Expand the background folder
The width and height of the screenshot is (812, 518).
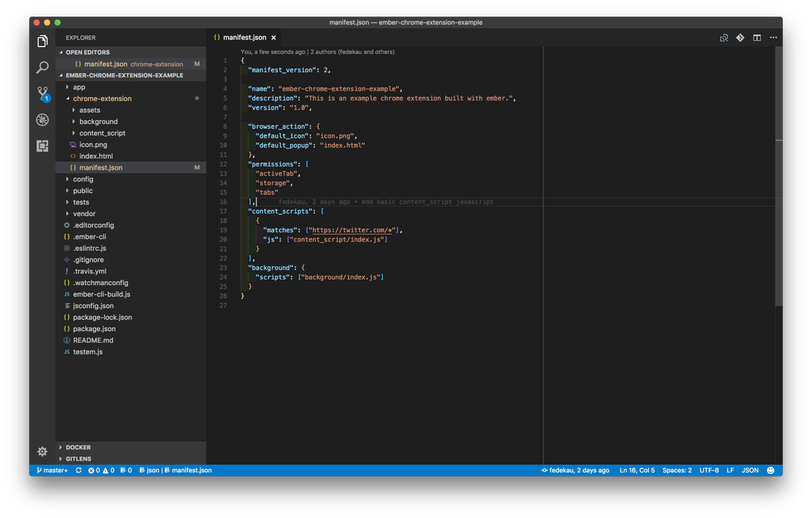click(131, 122)
